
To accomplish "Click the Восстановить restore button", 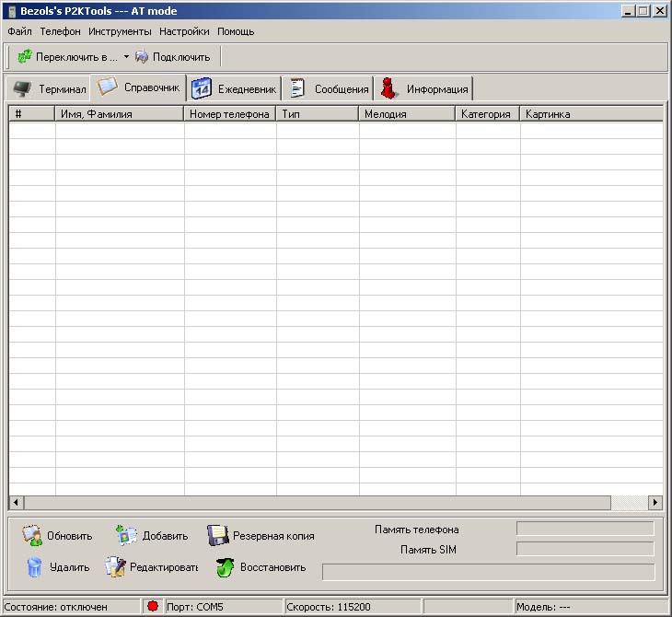I will (261, 567).
